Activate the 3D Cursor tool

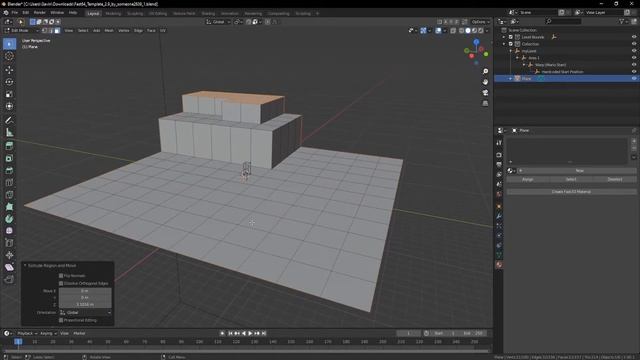pyautogui.click(x=9, y=56)
